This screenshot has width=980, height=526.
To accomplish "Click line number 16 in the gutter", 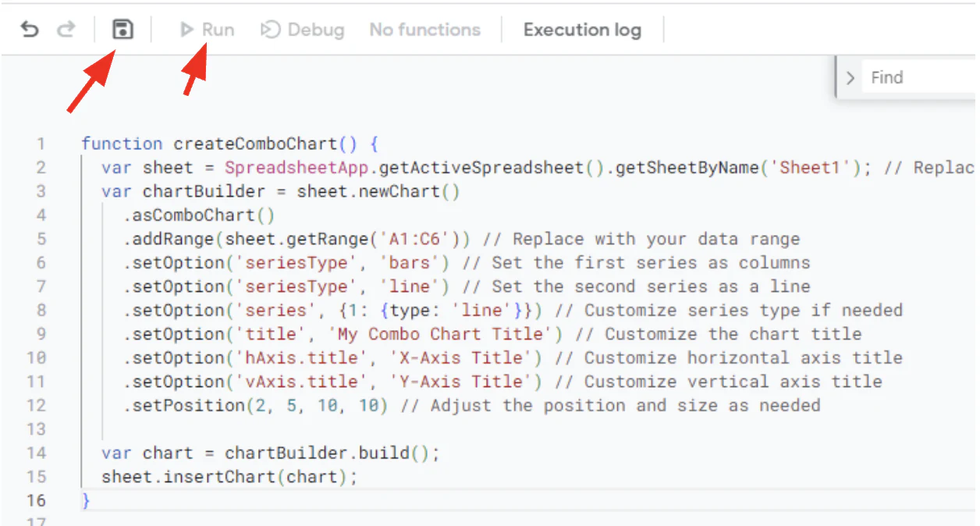I will tap(37, 501).
